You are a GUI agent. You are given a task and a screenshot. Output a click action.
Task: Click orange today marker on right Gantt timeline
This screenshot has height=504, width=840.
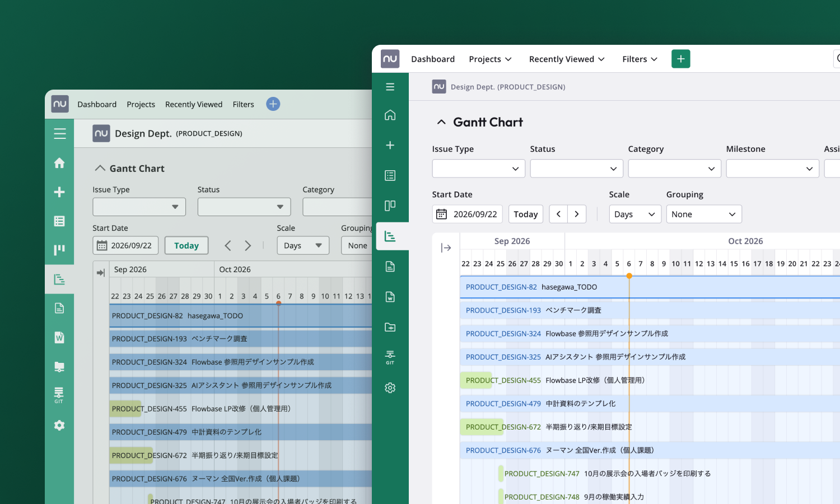coord(629,276)
